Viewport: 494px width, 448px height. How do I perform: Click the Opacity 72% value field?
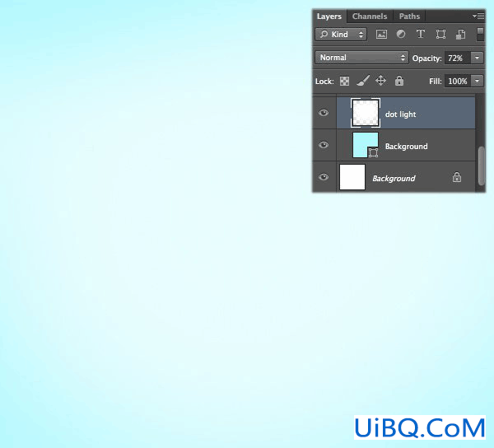(x=457, y=58)
